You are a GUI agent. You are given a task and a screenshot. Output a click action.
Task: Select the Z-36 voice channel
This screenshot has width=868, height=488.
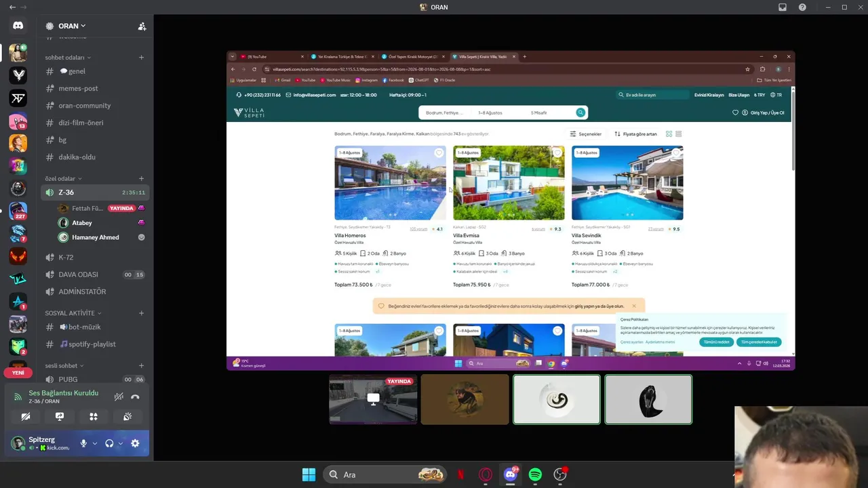pos(94,192)
